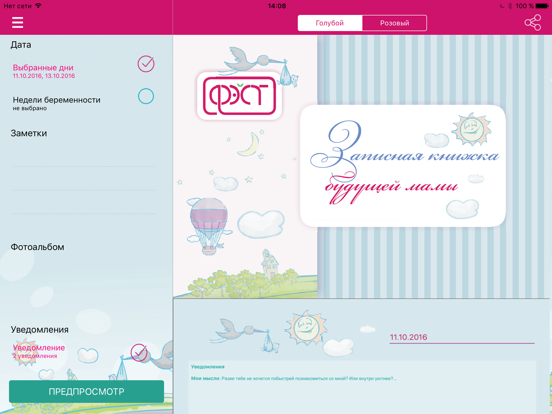Uncheck the Выбранные дни option
The width and height of the screenshot is (552, 414).
click(x=146, y=64)
